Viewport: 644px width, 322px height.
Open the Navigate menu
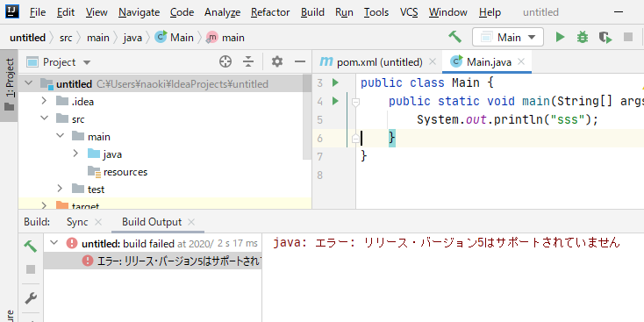click(139, 12)
